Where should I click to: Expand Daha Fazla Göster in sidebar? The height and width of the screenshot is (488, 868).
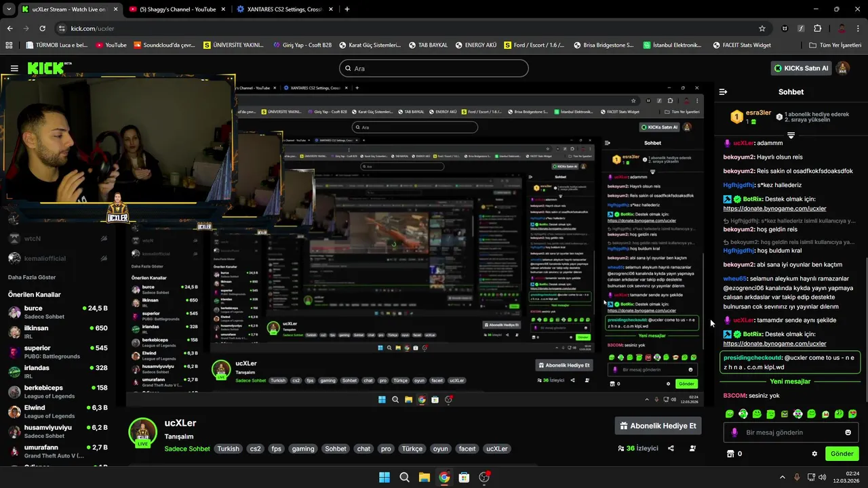tap(32, 277)
